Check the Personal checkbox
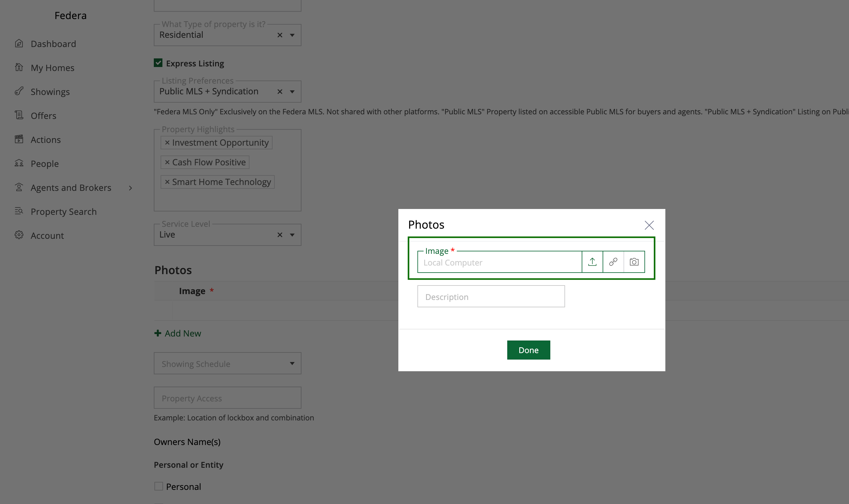This screenshot has height=504, width=849. pyautogui.click(x=159, y=486)
